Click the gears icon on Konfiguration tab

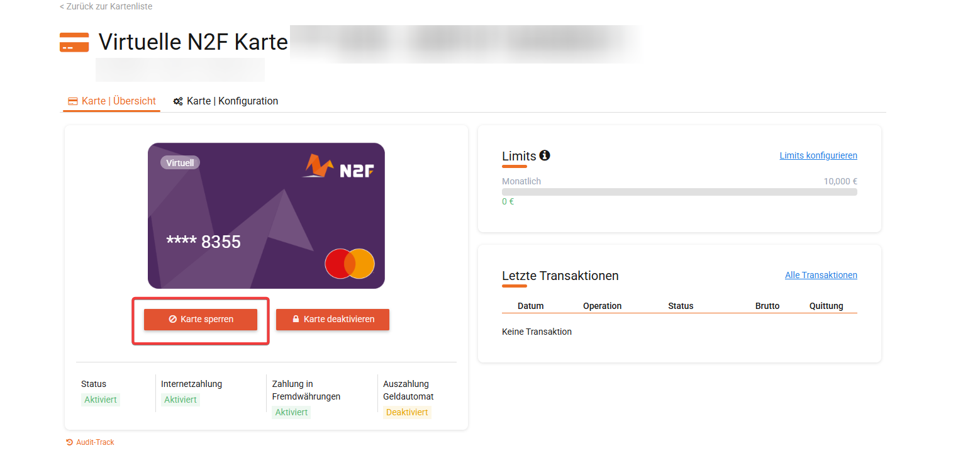coord(178,101)
